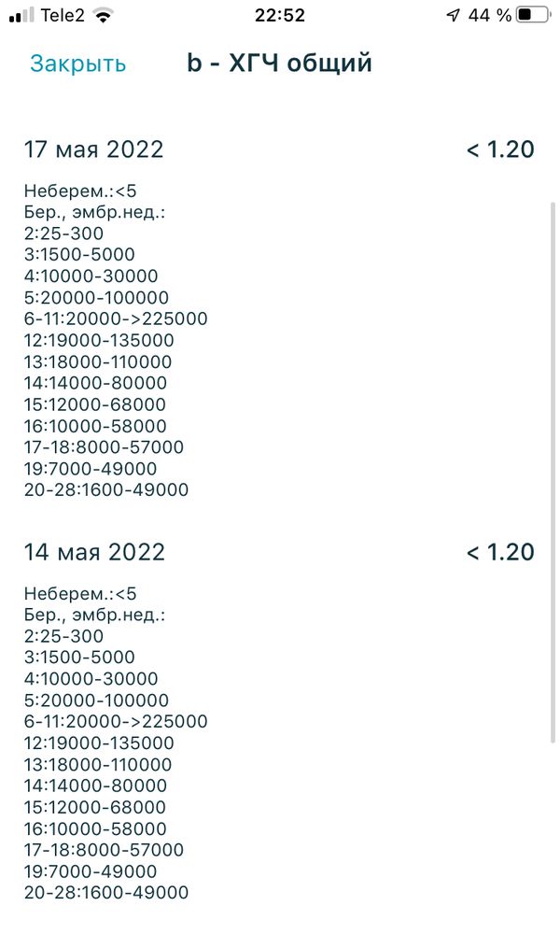Image resolution: width=560 pixels, height=934 pixels.
Task: Tap 19:7000-49000 range under 14 мая
Action: (91, 871)
